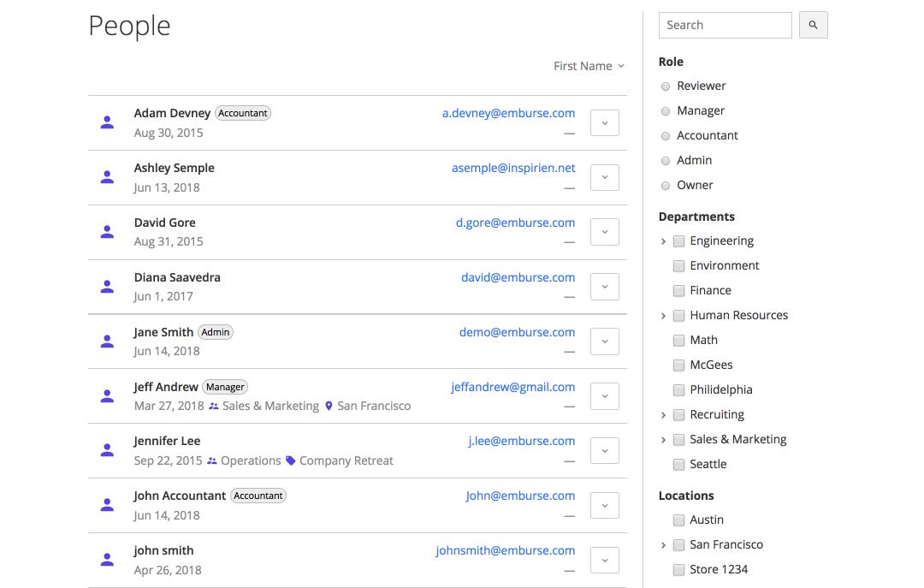Viewport: 924px width, 588px height.
Task: Click Jeff Andrew's Sales & Marketing group icon
Action: tap(213, 407)
